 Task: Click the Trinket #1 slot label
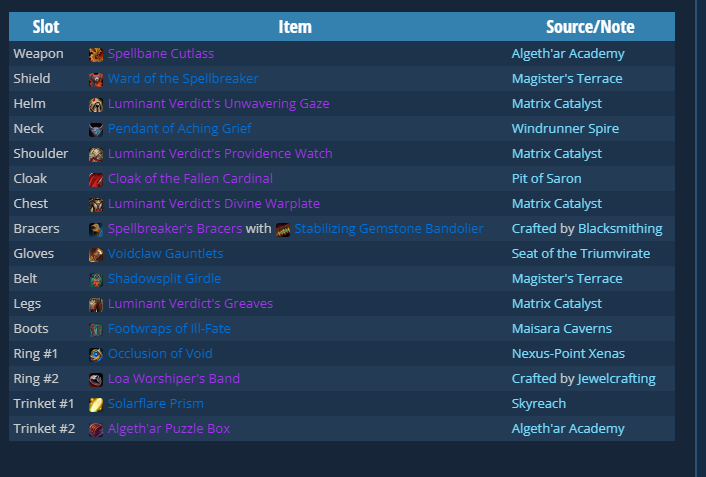coord(44,404)
